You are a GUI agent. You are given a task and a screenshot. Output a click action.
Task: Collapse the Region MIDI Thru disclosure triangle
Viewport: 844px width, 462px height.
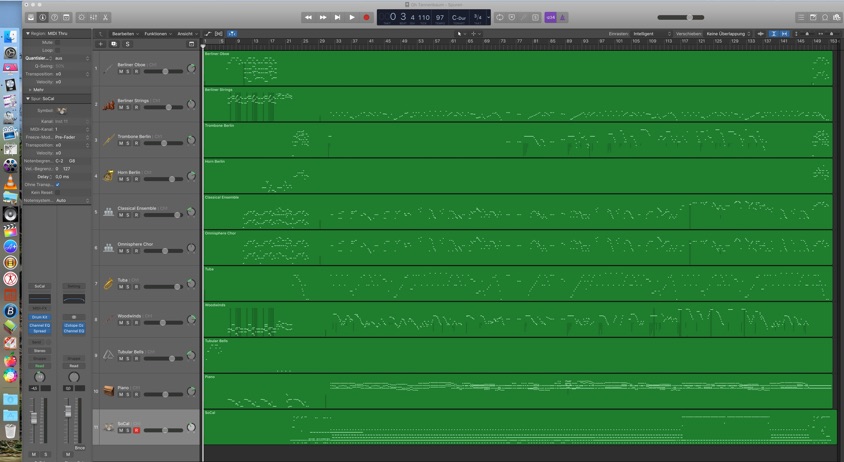click(28, 33)
